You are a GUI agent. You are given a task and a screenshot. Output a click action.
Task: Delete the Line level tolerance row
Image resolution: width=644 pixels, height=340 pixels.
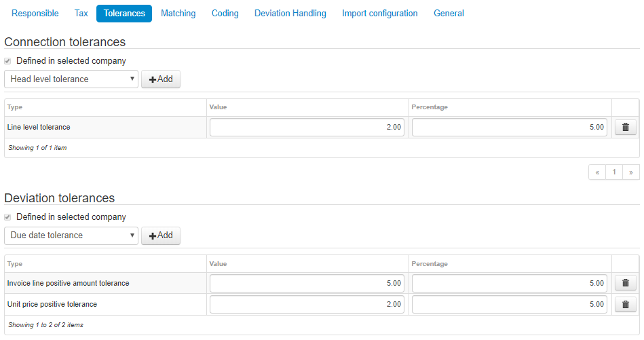click(625, 128)
